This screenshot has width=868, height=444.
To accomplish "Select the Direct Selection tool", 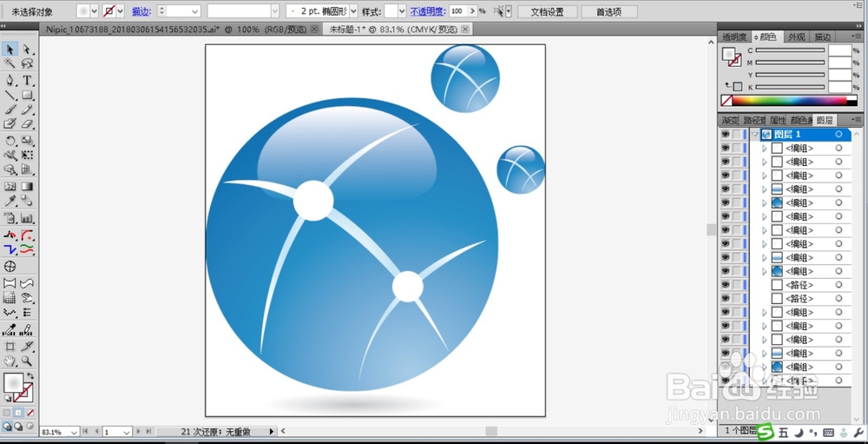I will tap(27, 50).
